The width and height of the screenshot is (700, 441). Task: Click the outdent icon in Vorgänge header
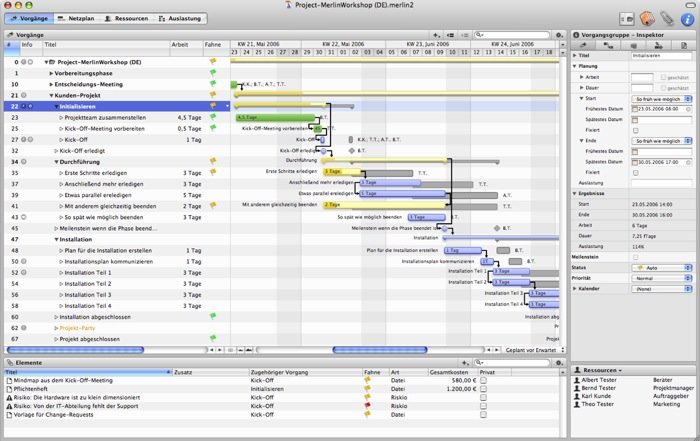[450, 35]
